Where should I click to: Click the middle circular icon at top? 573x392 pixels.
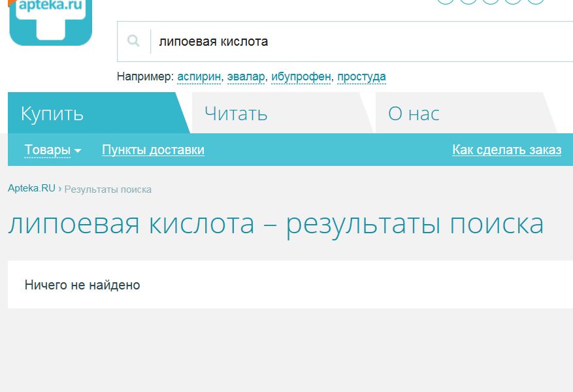[490, 1]
